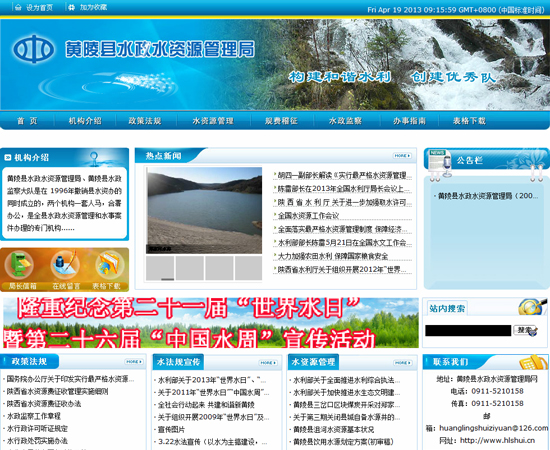Click the telephone icon in 联系我们 header
550x450 pixels.
tap(533, 362)
